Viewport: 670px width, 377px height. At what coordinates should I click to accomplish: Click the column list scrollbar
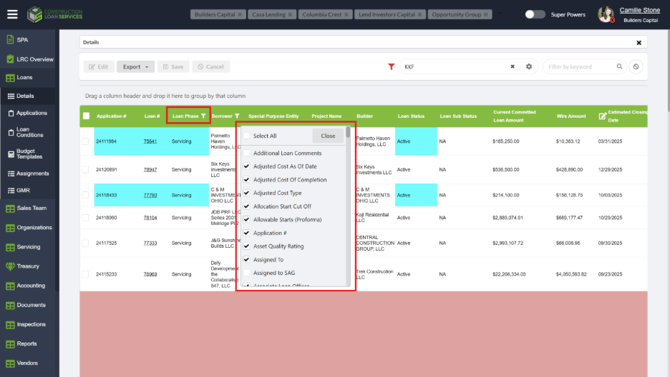tap(348, 205)
